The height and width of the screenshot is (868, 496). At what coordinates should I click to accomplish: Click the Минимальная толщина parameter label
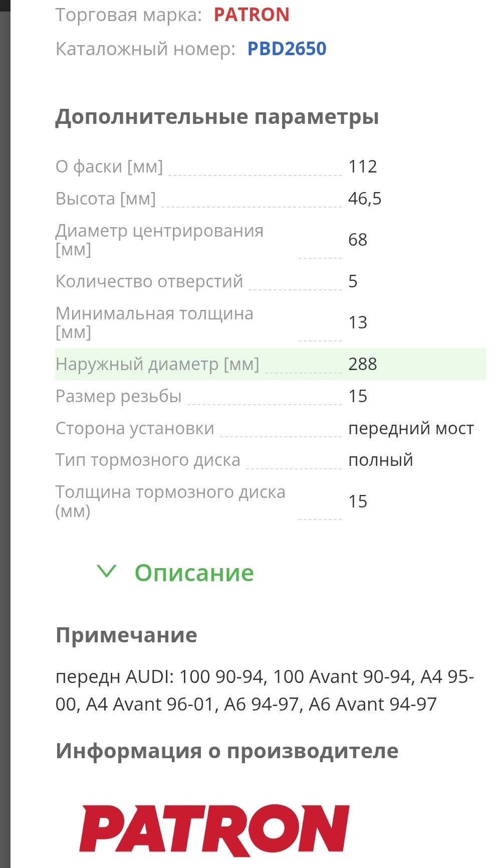point(154,322)
